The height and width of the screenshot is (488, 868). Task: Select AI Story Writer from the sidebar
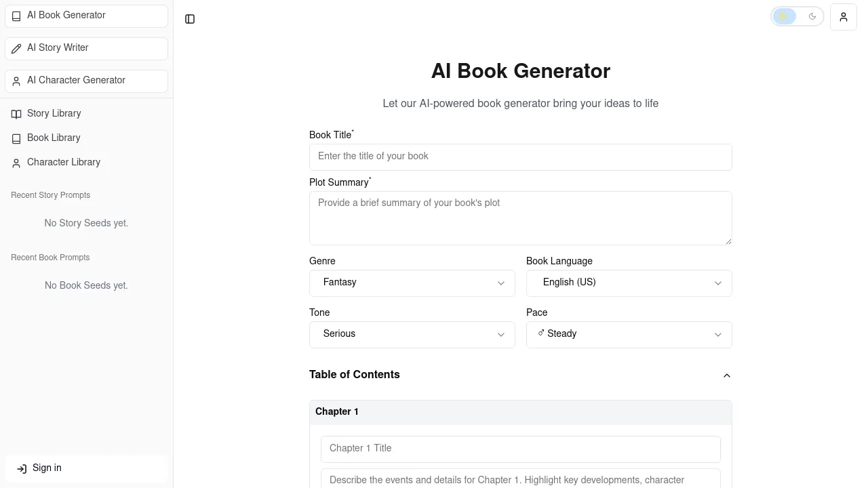point(58,48)
